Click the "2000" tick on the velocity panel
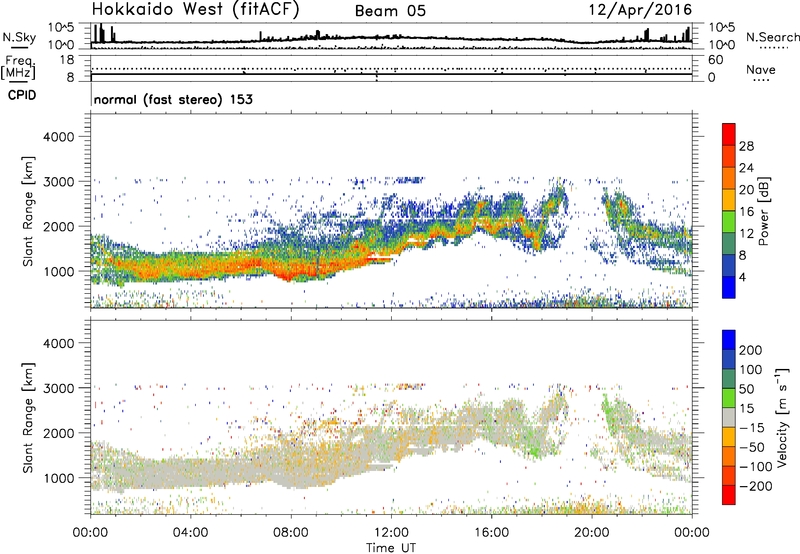 58,433
